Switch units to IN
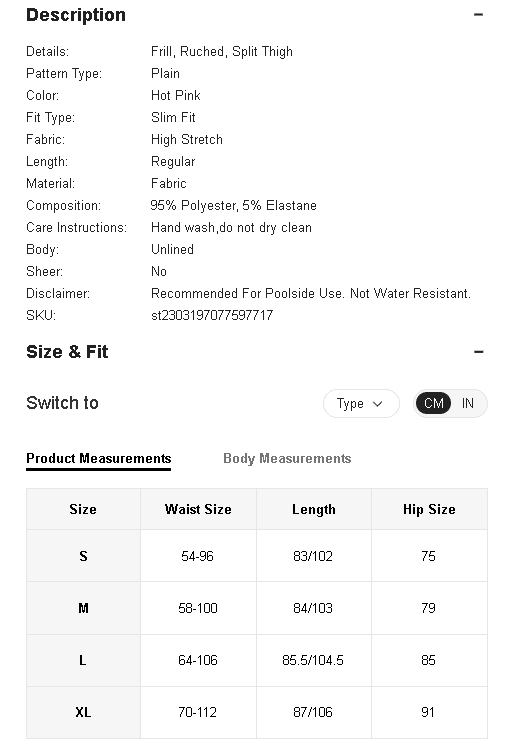 (x=467, y=403)
